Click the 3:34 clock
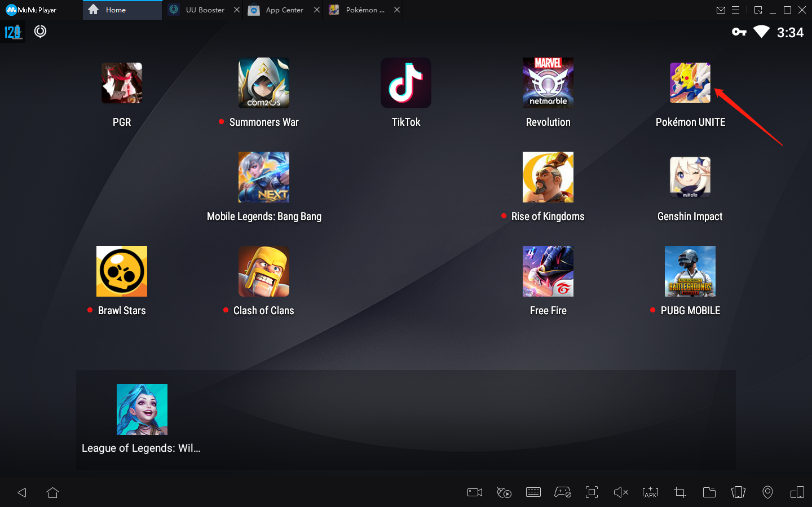Image resolution: width=812 pixels, height=507 pixels. click(790, 33)
